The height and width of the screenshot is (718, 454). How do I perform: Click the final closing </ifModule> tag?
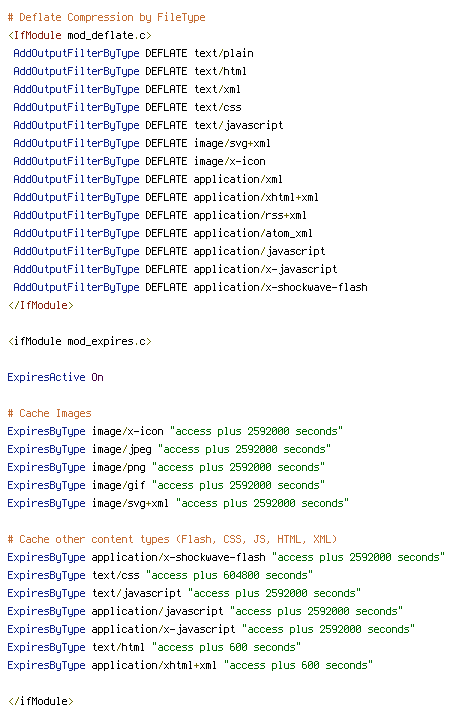41,702
